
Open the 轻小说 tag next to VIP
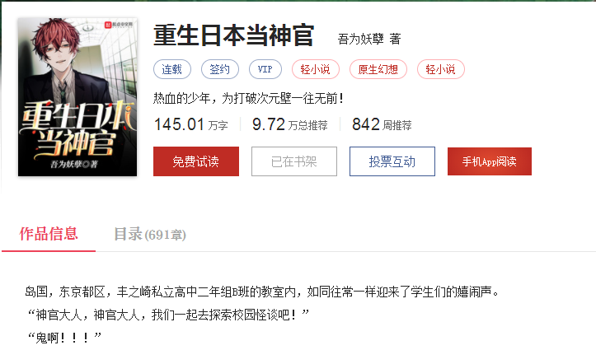tap(316, 69)
